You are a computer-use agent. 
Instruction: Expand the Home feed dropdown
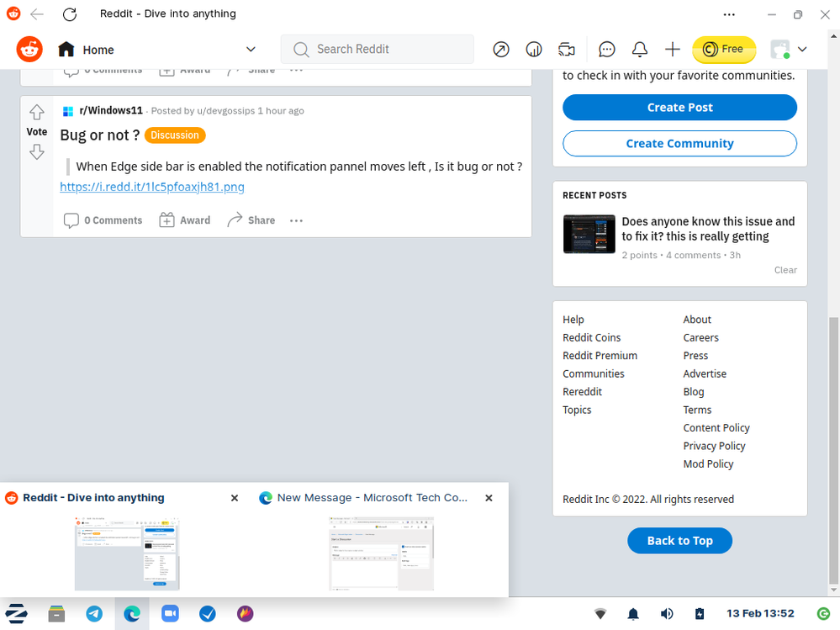click(x=251, y=50)
